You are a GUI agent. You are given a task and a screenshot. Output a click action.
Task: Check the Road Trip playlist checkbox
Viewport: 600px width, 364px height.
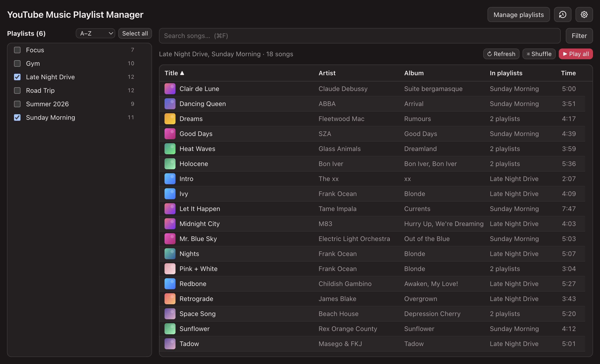(x=17, y=90)
